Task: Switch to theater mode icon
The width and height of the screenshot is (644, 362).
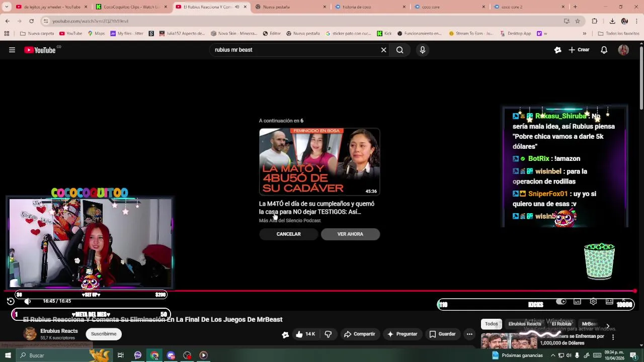Action: point(609,302)
